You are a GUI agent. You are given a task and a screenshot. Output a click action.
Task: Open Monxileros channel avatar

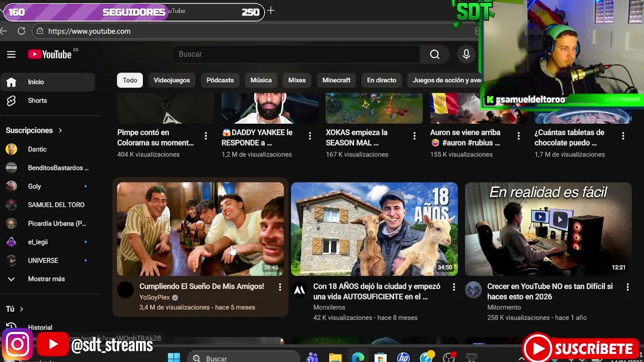[x=299, y=290]
